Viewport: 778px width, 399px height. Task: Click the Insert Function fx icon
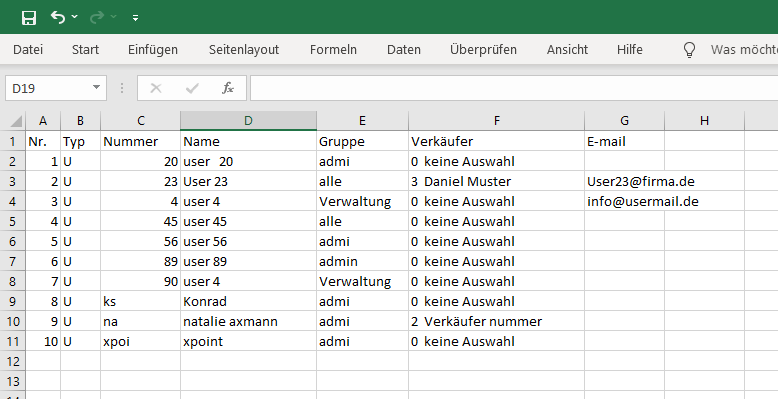pyautogui.click(x=228, y=88)
